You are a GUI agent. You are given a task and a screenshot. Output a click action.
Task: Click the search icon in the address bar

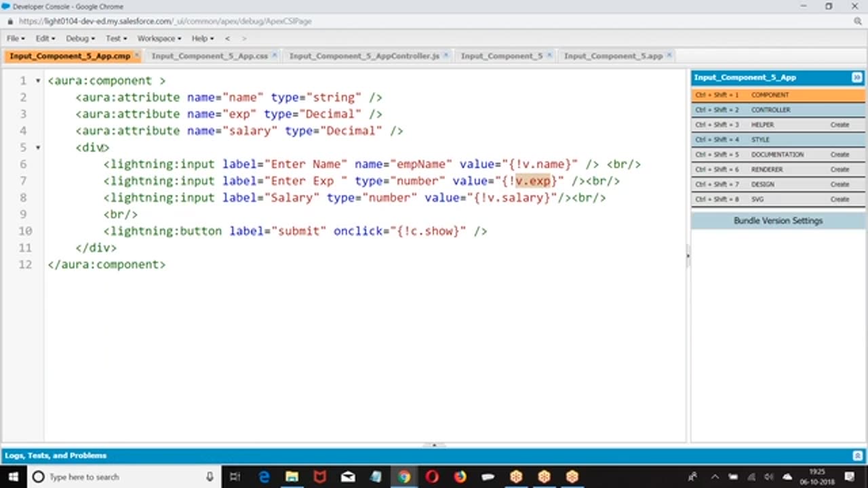(x=858, y=22)
